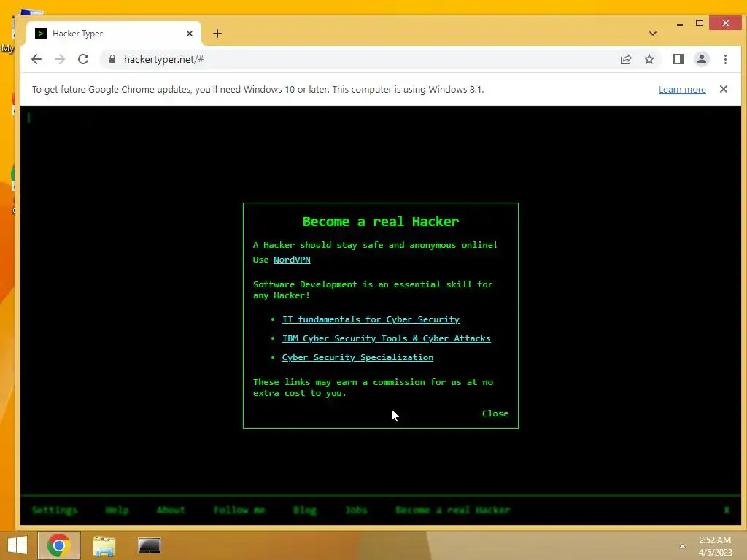Open Help in the bottom menu
The height and width of the screenshot is (560, 747).
coord(117,510)
